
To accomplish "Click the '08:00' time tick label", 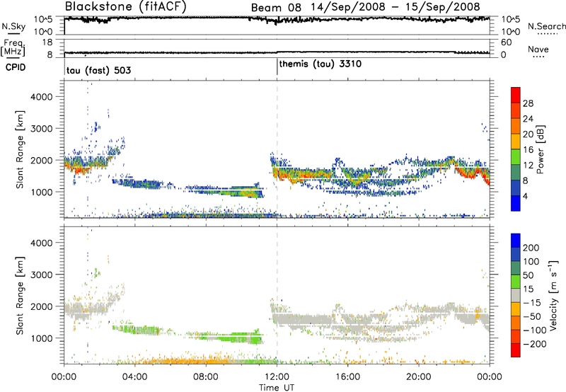I will tap(206, 377).
